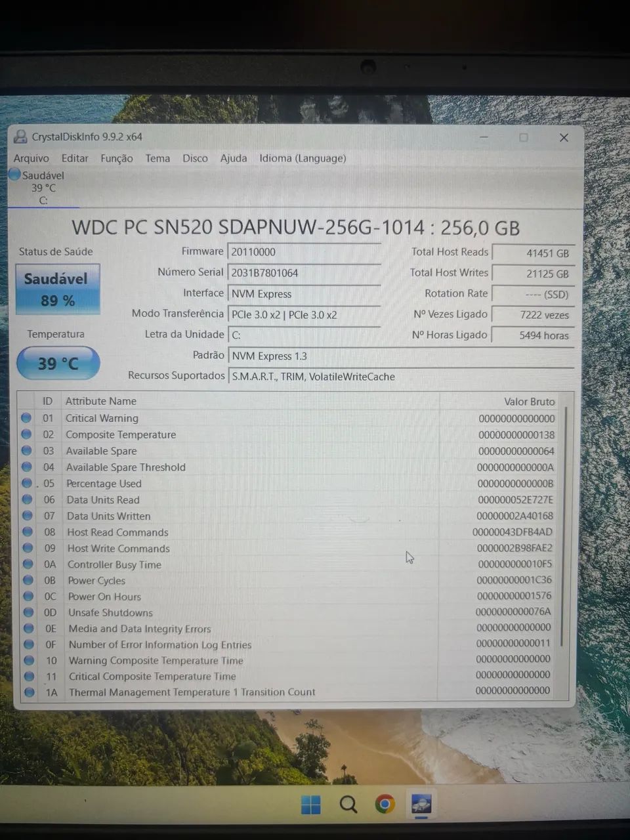Click the status icon for Available Spare Threshold
The image size is (630, 840).
tap(27, 467)
